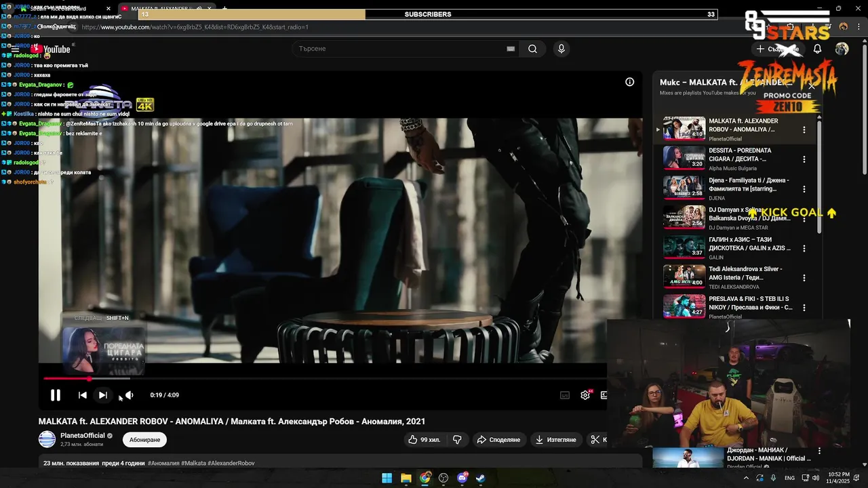The height and width of the screenshot is (488, 868).
Task: Open the Chrome profile avatar
Action: [x=844, y=27]
